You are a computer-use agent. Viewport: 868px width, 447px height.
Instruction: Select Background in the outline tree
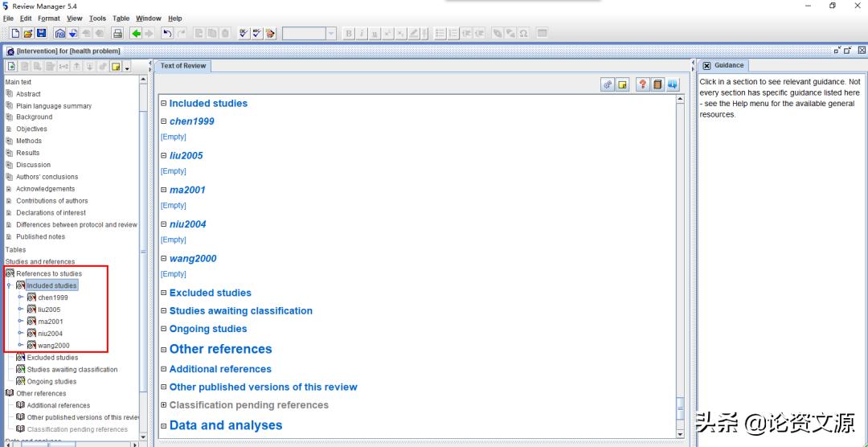(x=35, y=117)
